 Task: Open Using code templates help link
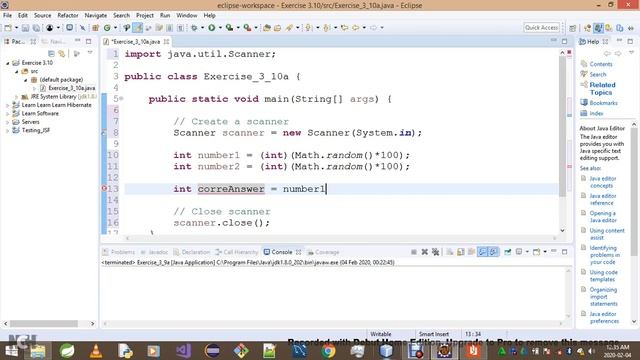pos(603,276)
